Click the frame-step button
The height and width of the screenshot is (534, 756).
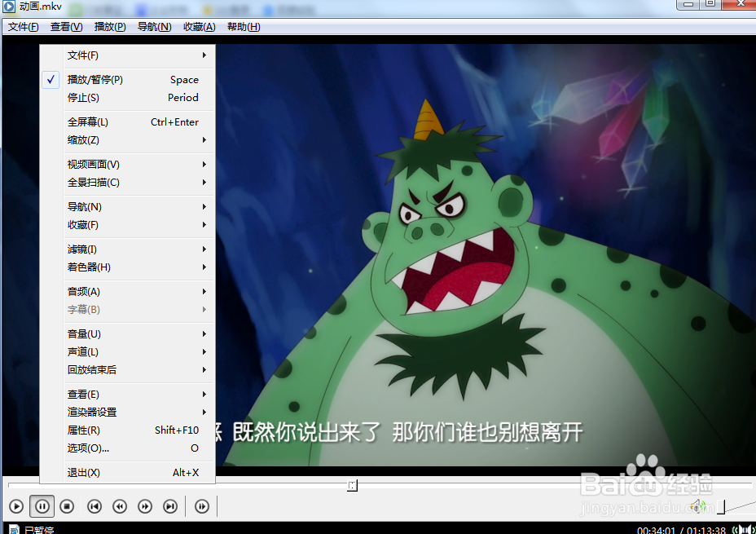[202, 506]
